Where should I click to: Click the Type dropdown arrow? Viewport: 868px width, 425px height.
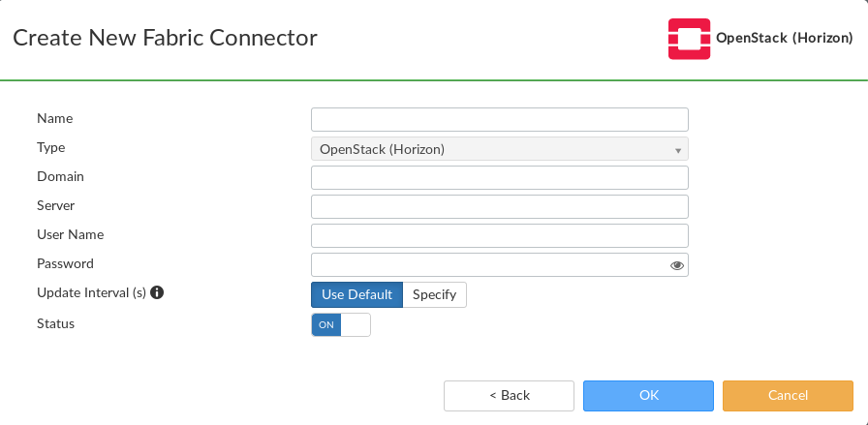tap(678, 150)
